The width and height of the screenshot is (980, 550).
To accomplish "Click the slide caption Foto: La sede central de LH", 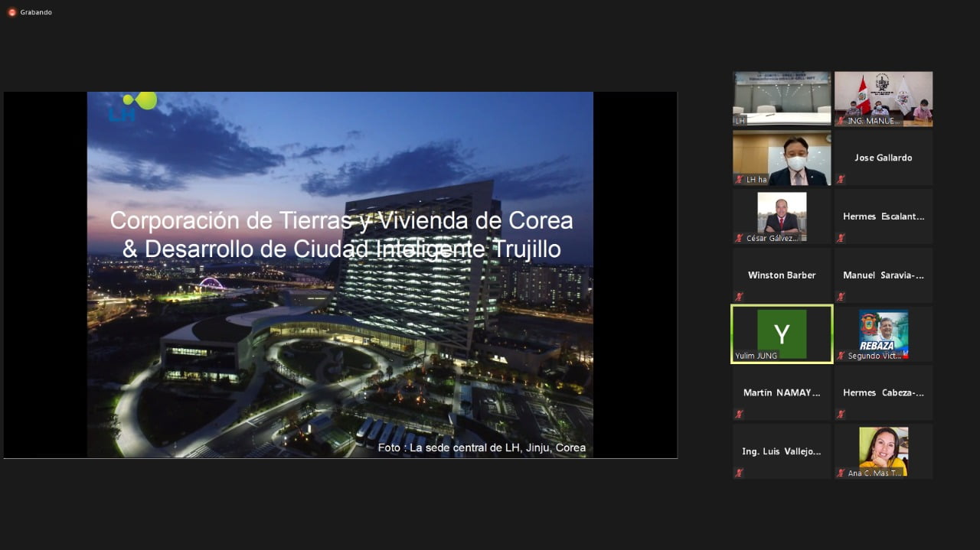I will (x=482, y=447).
